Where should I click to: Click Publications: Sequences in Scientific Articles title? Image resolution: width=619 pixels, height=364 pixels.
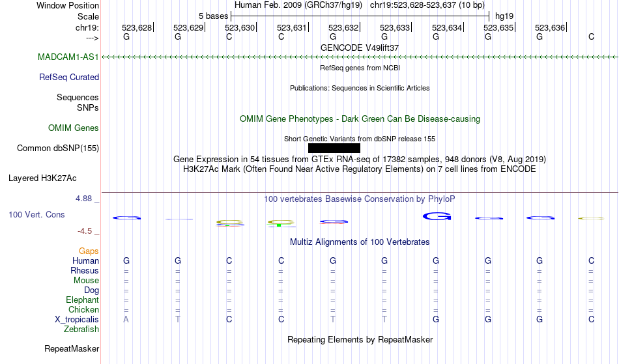click(x=360, y=88)
